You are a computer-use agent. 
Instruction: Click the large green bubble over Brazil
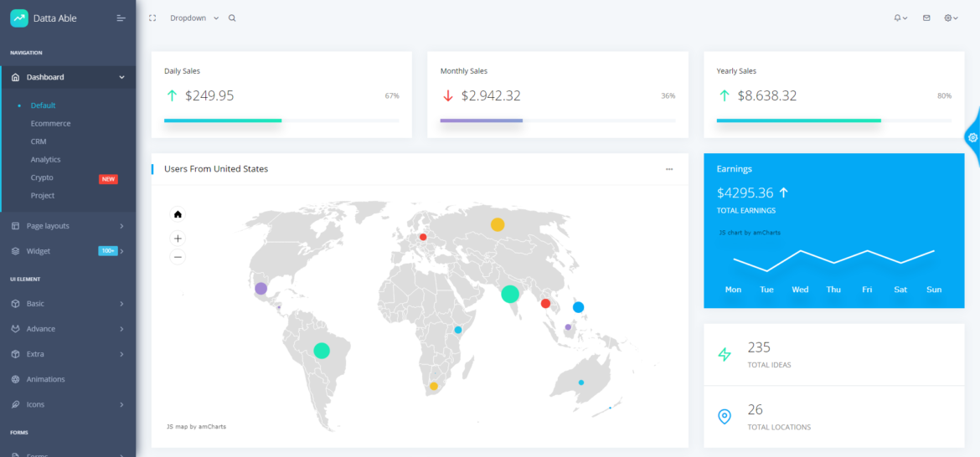(322, 350)
